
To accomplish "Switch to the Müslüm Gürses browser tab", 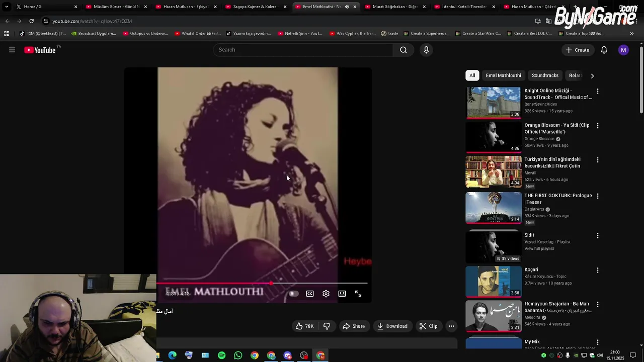I will tap(115, 7).
